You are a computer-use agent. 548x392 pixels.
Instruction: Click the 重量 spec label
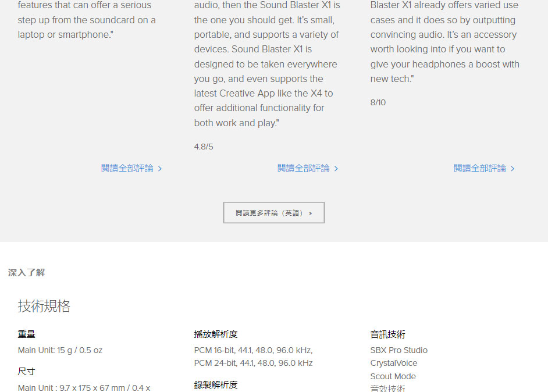[27, 334]
